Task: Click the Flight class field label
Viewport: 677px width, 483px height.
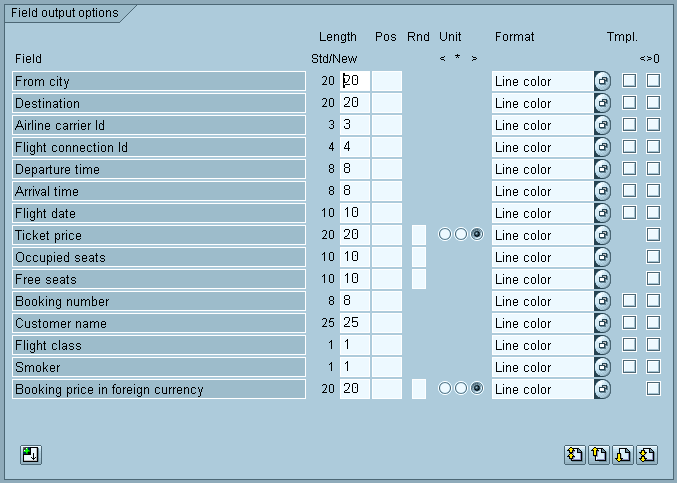Action: [x=158, y=345]
